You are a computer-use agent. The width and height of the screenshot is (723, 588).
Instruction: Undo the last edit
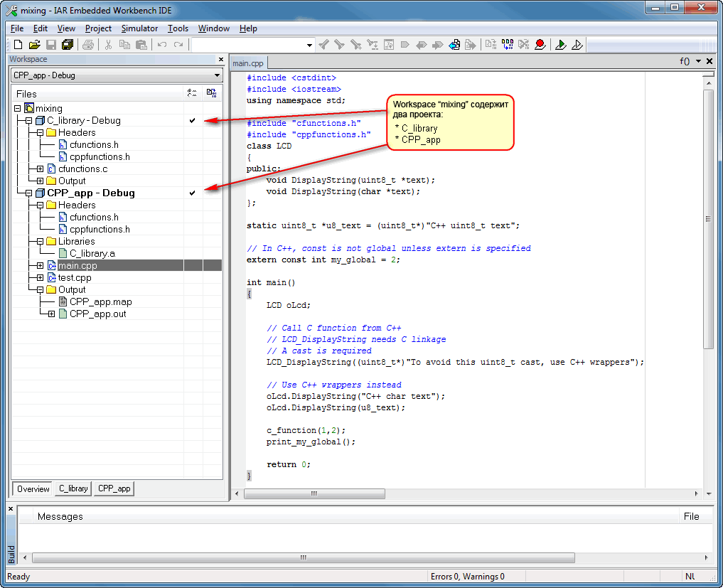click(162, 45)
